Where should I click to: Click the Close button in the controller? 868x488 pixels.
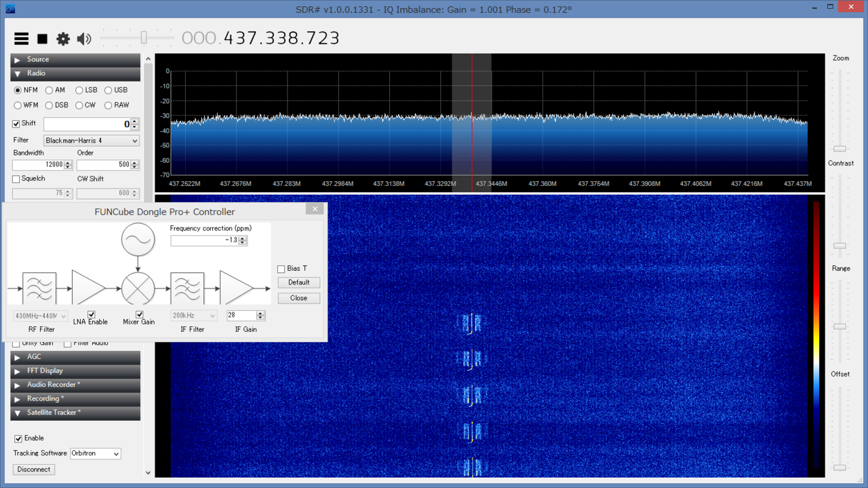pyautogui.click(x=299, y=298)
